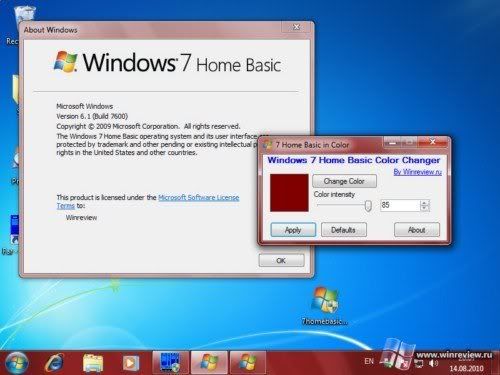
Task: Click the volume speaker tray icon
Action: coord(433,364)
